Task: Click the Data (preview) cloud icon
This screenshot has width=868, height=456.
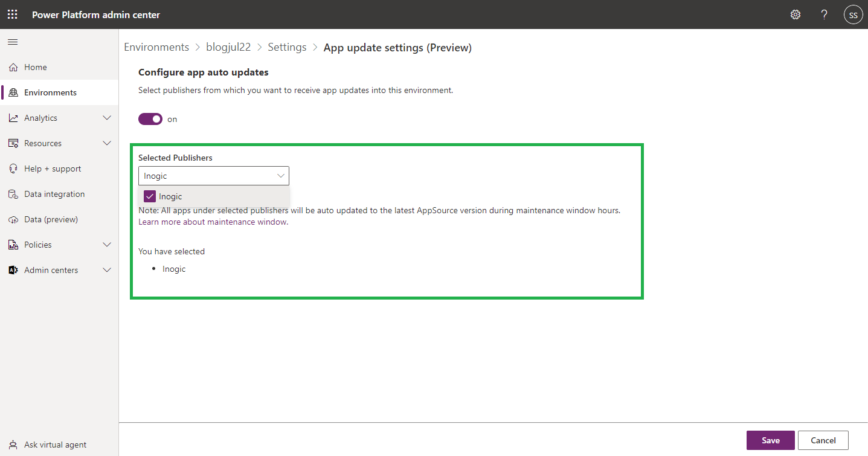Action: 13,219
